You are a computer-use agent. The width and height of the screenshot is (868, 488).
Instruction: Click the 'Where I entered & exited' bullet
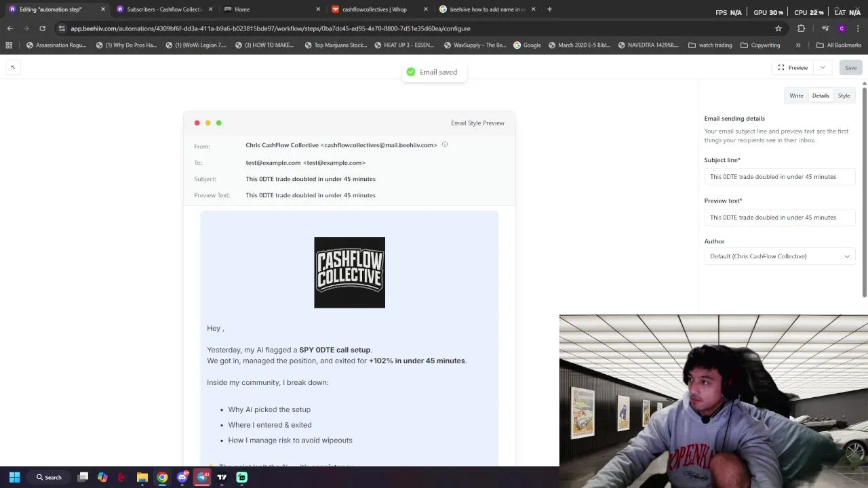pyautogui.click(x=270, y=425)
